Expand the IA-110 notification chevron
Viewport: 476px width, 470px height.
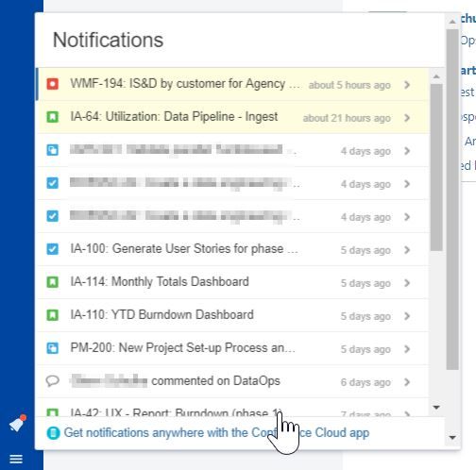[x=407, y=316]
